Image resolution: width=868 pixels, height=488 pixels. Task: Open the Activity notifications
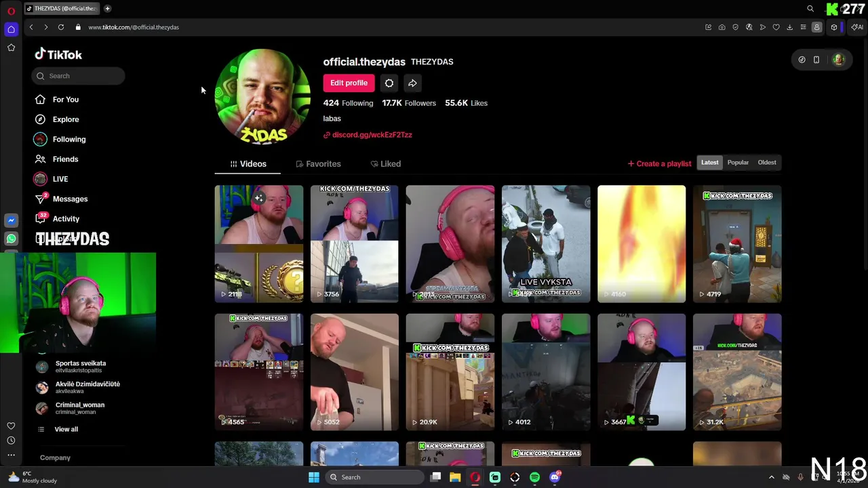[66, 219]
